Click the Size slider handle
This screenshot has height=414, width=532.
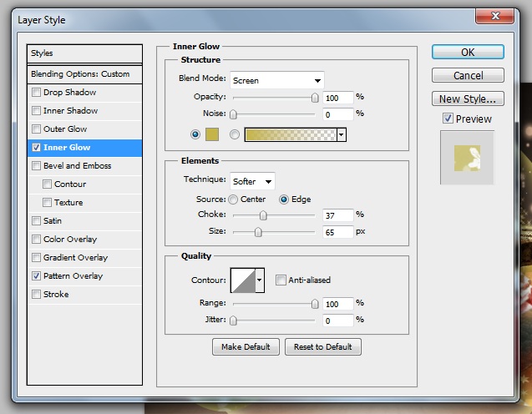(258, 232)
